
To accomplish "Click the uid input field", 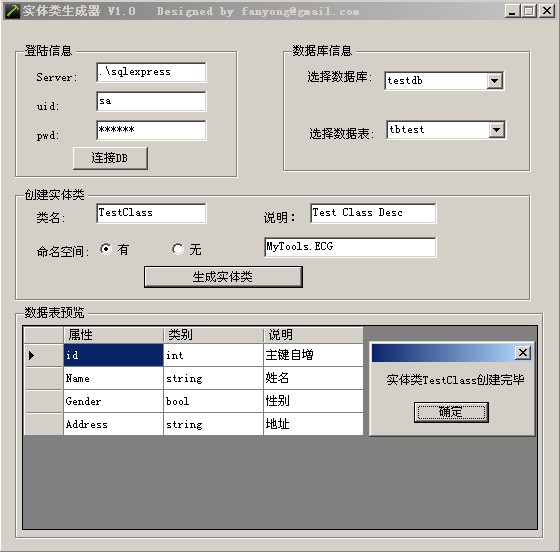I will [x=151, y=101].
